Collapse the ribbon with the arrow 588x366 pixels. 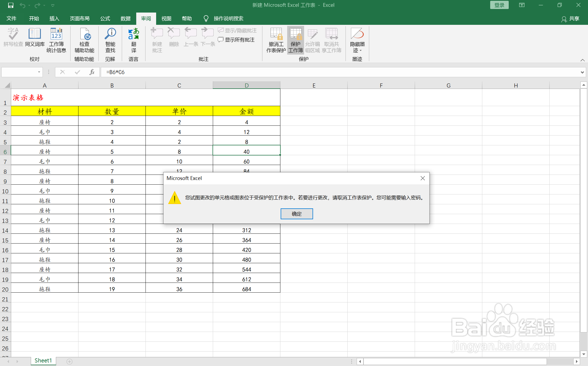[x=582, y=60]
